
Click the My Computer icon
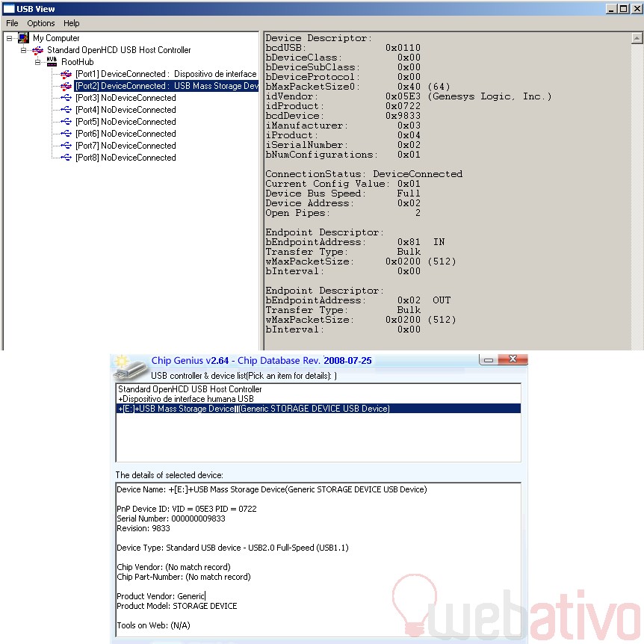[23, 38]
